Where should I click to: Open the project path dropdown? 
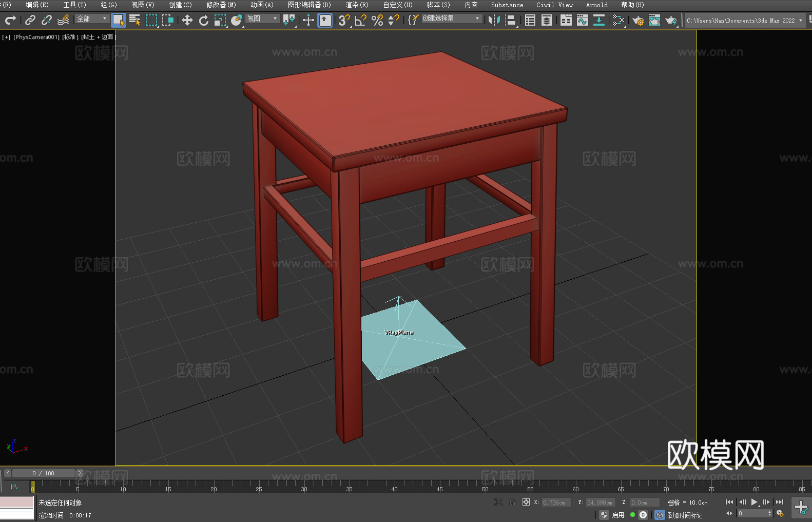(745, 21)
